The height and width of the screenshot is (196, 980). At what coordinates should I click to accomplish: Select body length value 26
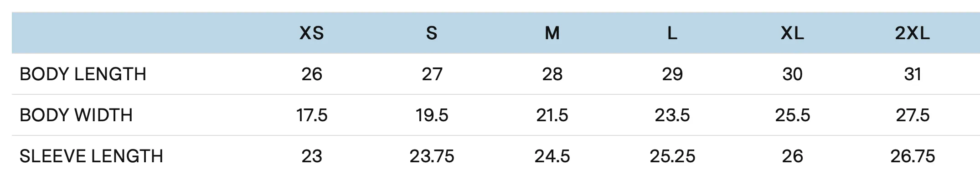tap(312, 74)
